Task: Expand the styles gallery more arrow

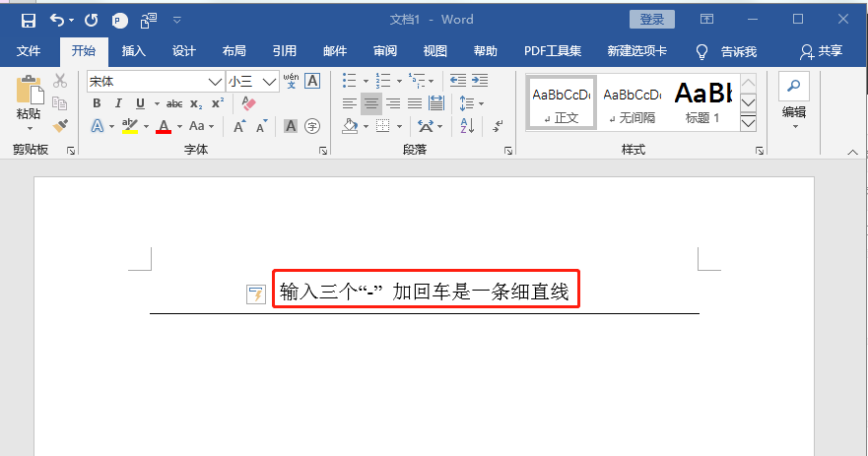Action: point(748,123)
